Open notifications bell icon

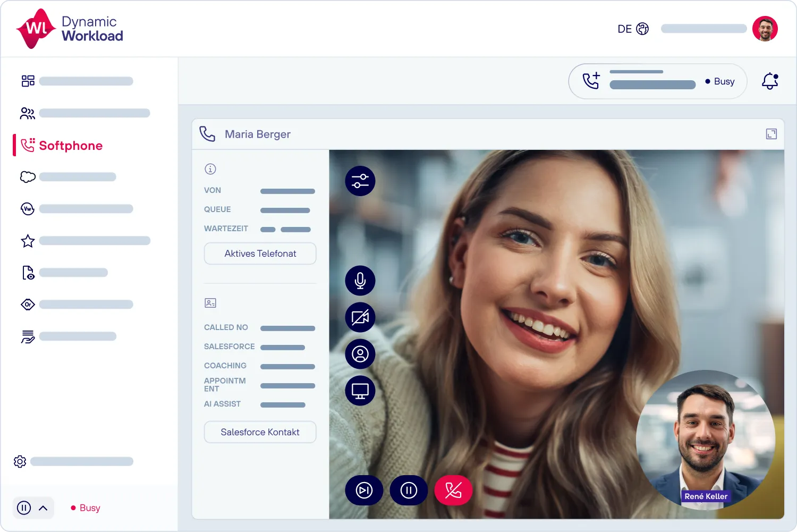[770, 81]
